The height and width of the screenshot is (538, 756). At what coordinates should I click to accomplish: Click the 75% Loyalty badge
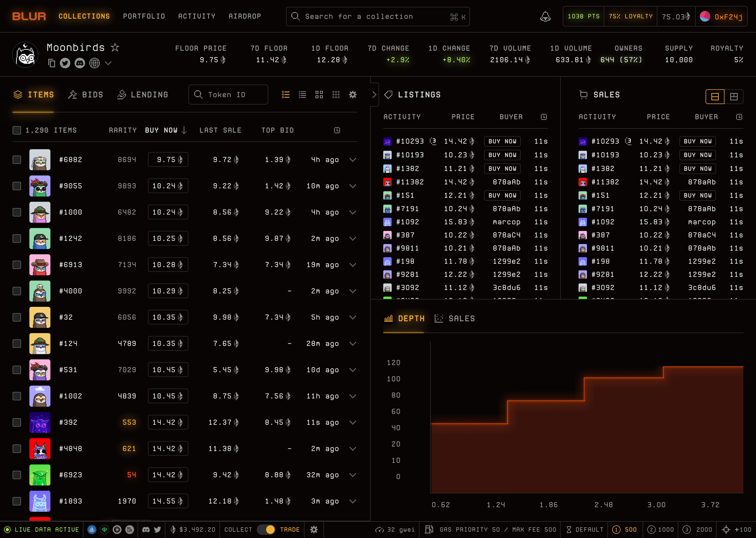630,16
